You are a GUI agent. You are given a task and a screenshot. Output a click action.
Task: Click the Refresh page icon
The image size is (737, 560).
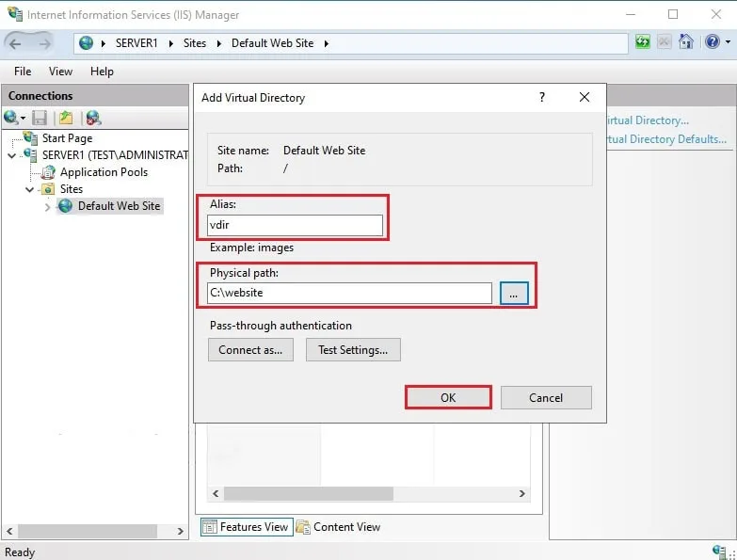pos(643,41)
